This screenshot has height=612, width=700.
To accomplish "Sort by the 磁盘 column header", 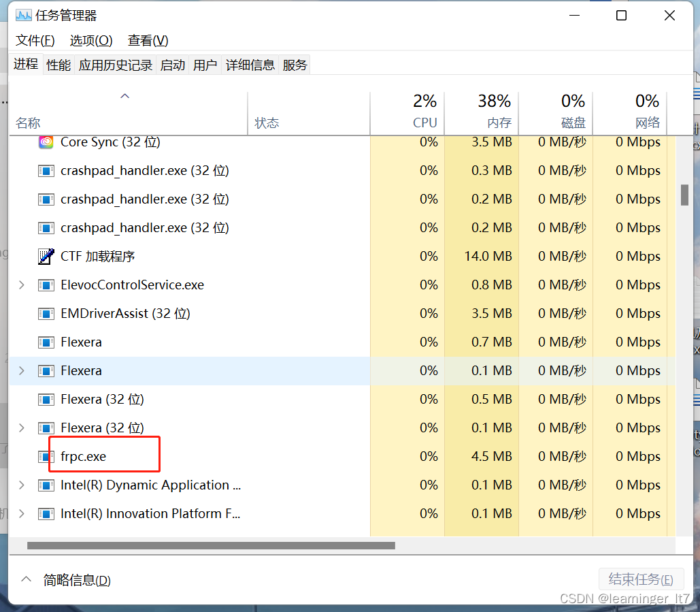I will click(555, 114).
